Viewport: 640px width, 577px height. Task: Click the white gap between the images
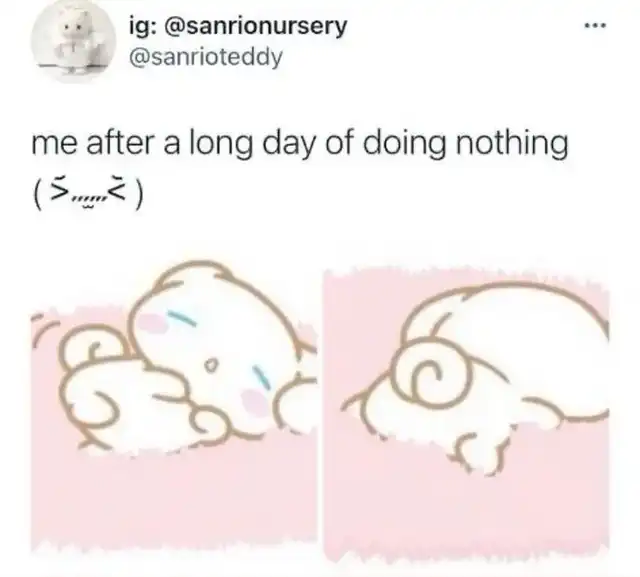point(320,408)
